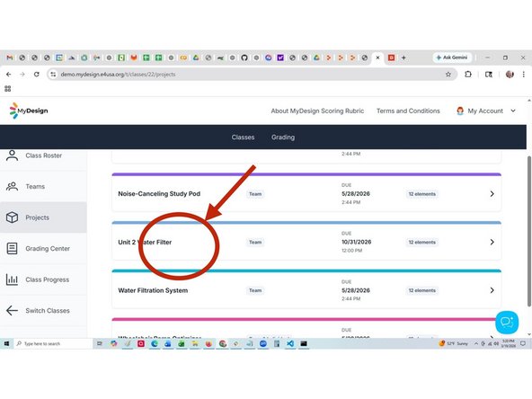Click the My Account avatar icon
This screenshot has height=399, width=532.
pyautogui.click(x=460, y=111)
